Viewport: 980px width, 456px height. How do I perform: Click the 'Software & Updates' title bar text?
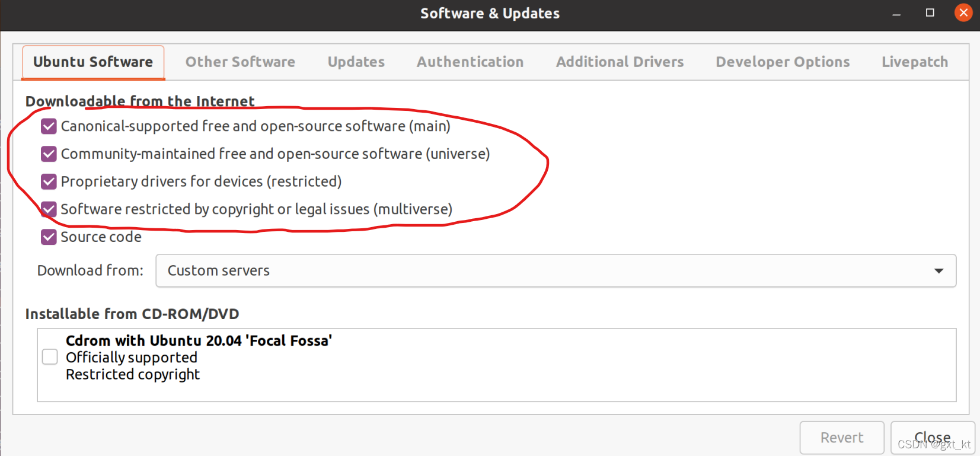click(x=490, y=14)
